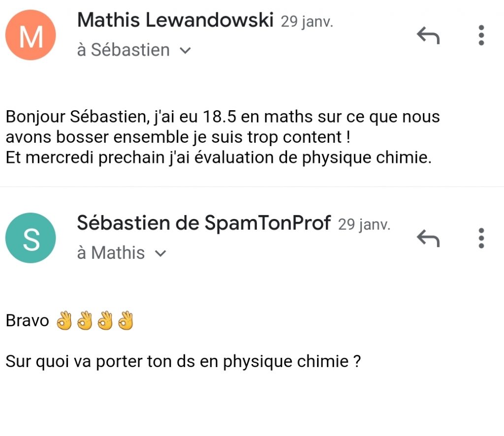
Task: Tap the orange M avatar of Mathis
Action: [x=31, y=35]
